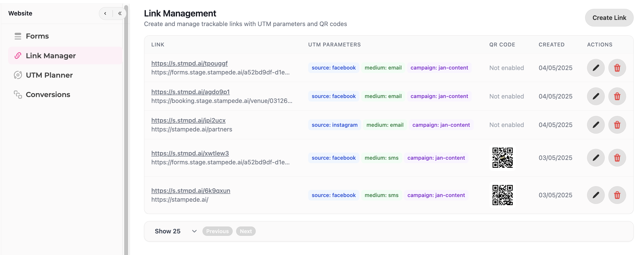Click 'medium: email' tag in agdo9p1 row

pos(383,96)
